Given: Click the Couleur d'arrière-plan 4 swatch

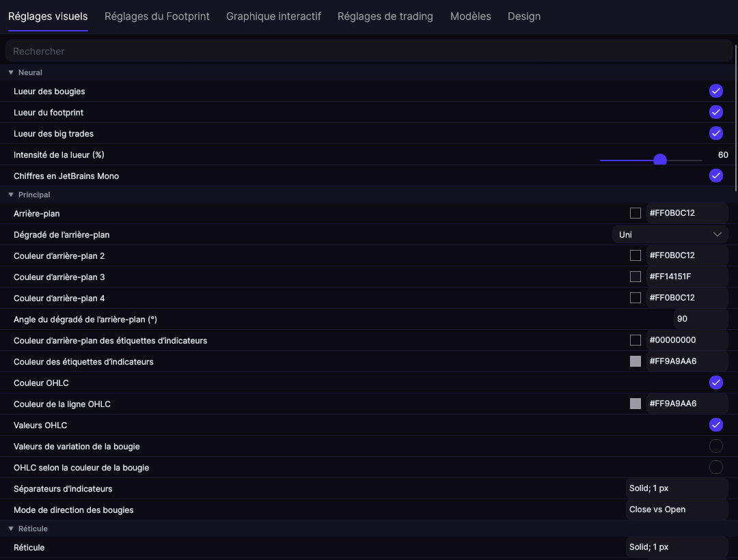Looking at the screenshot, I should click(x=635, y=298).
